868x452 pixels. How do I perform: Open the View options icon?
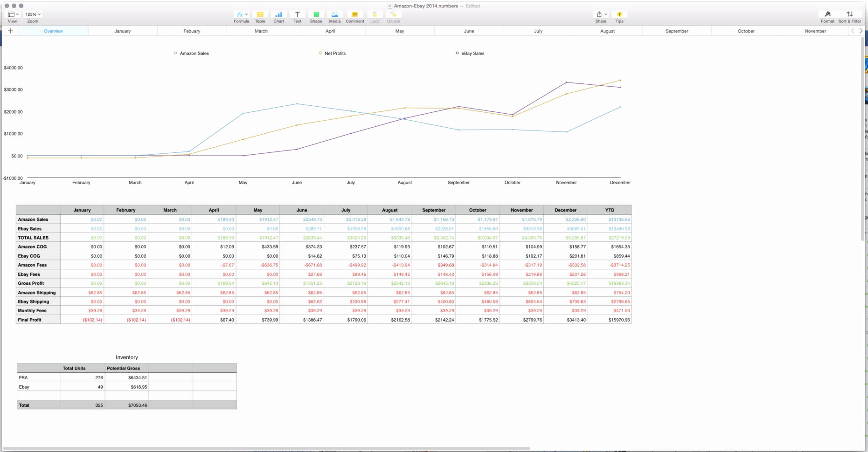[13, 14]
